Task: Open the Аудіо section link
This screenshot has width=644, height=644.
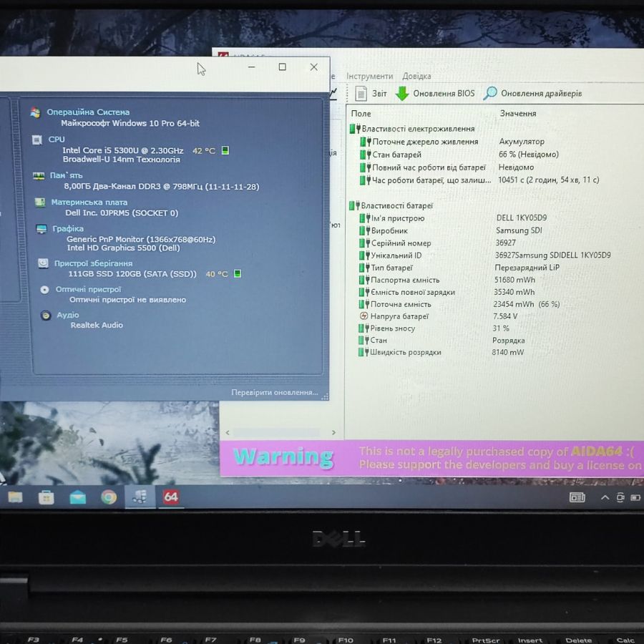Action: [x=68, y=315]
